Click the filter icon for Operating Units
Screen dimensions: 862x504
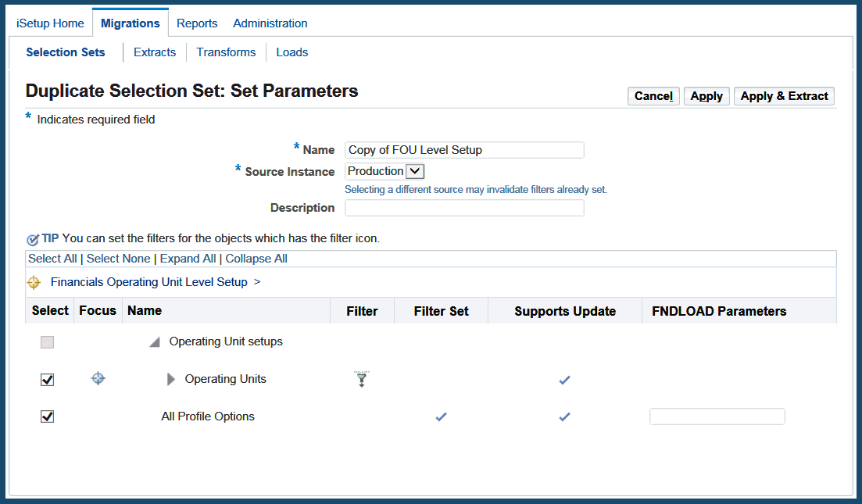[361, 380]
